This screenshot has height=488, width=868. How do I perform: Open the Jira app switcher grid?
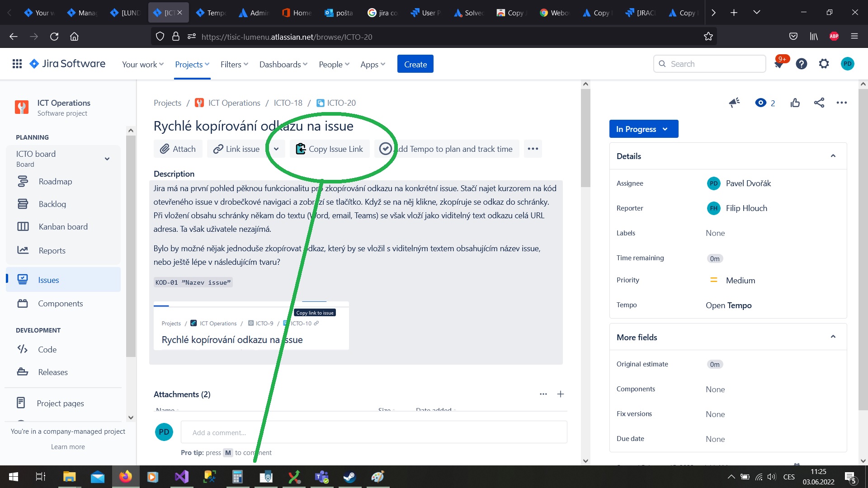point(17,64)
